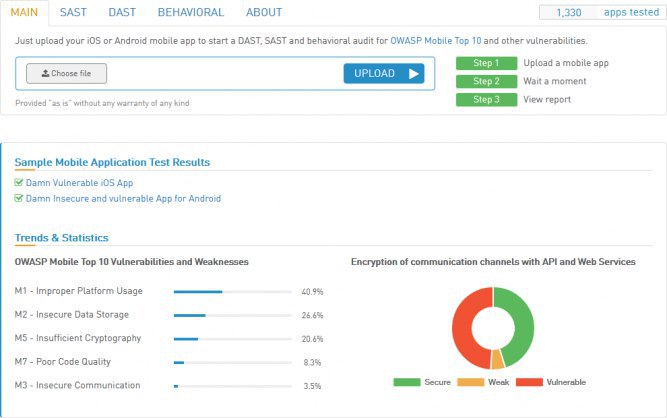This screenshot has height=418, width=667.
Task: Click the M7 Poor Code Quality bar
Action: pyautogui.click(x=233, y=363)
